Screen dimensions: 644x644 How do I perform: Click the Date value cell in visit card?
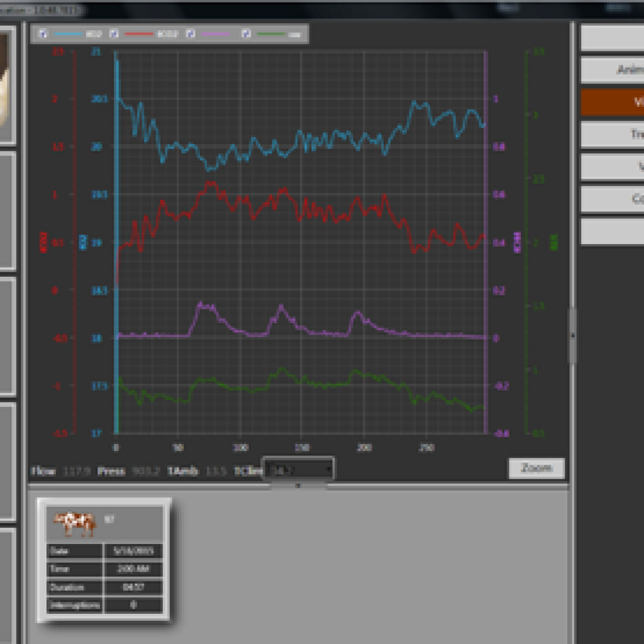coord(133,552)
